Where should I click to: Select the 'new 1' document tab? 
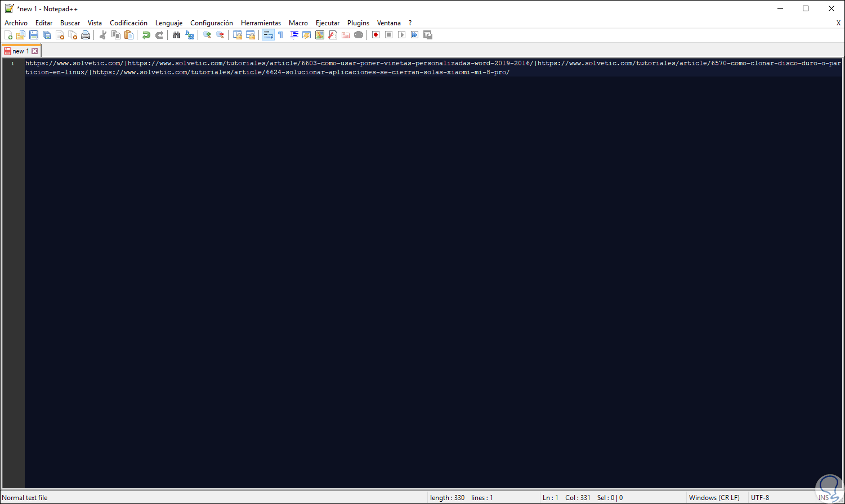[20, 51]
